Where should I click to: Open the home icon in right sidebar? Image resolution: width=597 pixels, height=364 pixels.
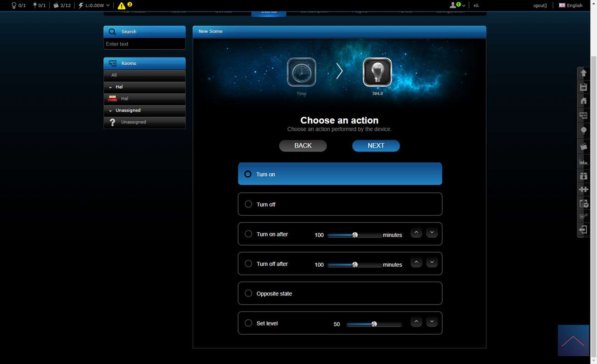click(x=583, y=101)
